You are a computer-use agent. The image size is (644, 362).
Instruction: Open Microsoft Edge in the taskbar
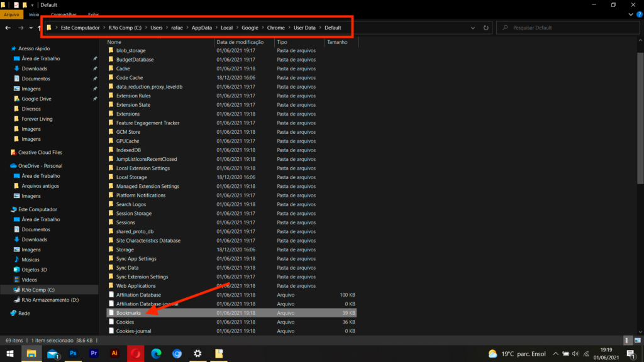coord(156,353)
